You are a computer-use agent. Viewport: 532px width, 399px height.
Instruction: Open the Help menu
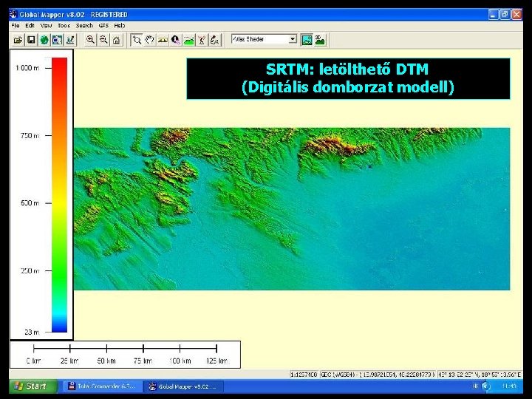[x=120, y=25]
